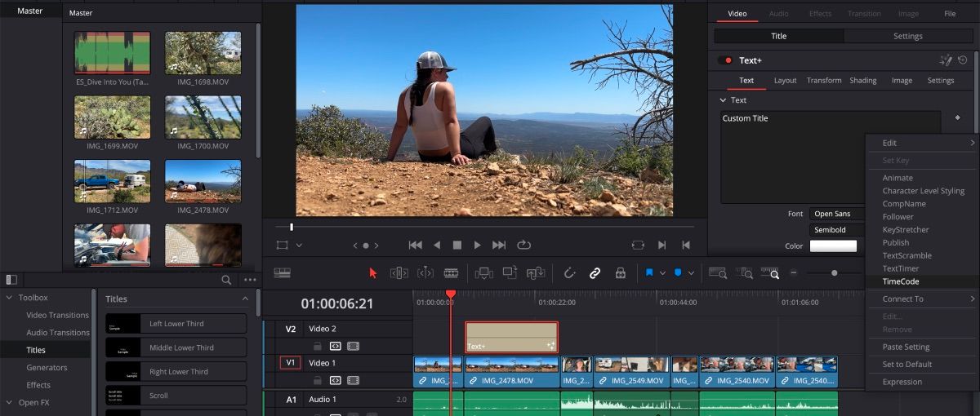Add a blue flag to the clip

[x=649, y=273]
